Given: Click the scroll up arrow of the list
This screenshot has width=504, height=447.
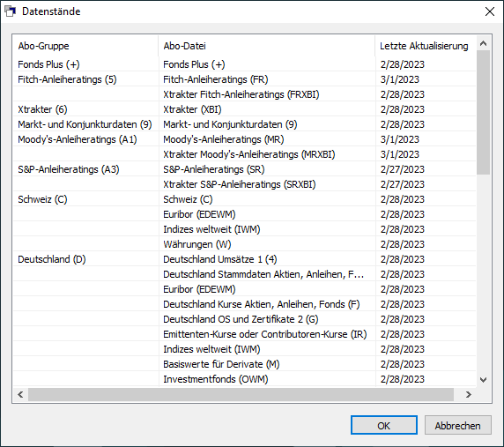Looking at the screenshot, I should tap(483, 43).
